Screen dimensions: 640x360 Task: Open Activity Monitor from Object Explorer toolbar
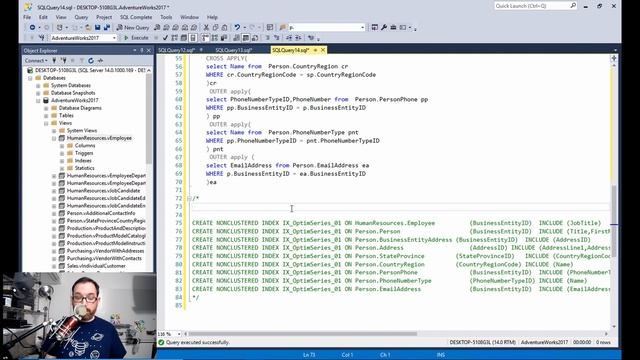[x=100, y=61]
